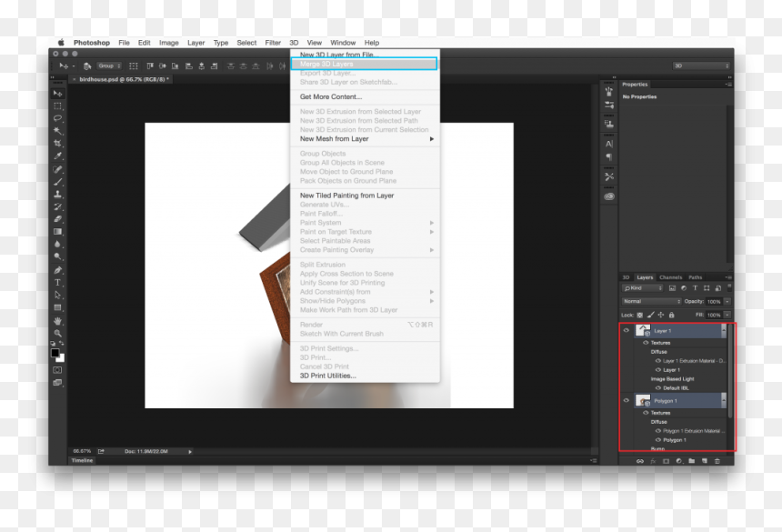Select the Healing Brush tool
The image size is (782, 532).
point(58,169)
